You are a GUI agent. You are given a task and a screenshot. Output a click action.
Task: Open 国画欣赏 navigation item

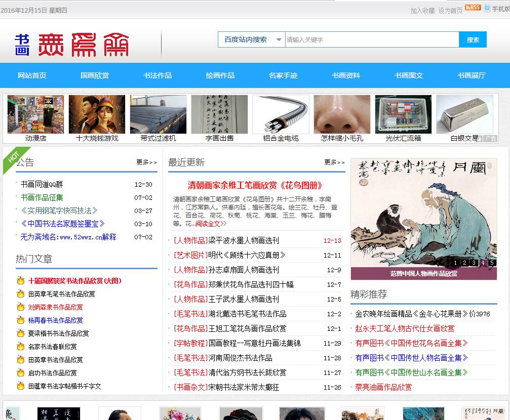pyautogui.click(x=95, y=75)
